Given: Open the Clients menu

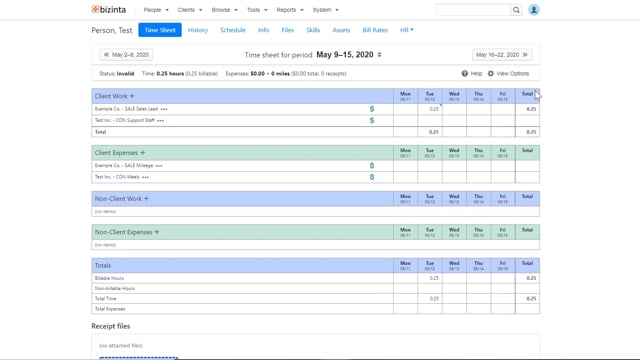Looking at the screenshot, I should pyautogui.click(x=190, y=10).
